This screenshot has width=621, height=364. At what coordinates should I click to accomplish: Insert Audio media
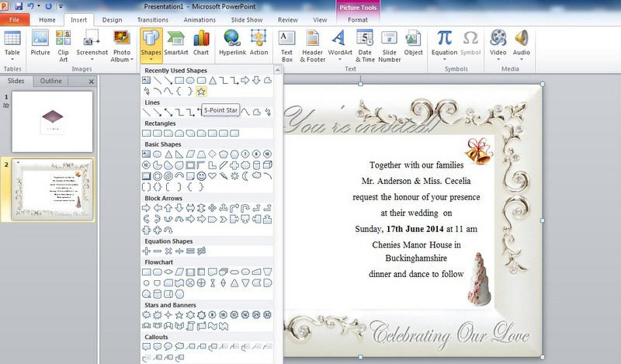pyautogui.click(x=521, y=46)
